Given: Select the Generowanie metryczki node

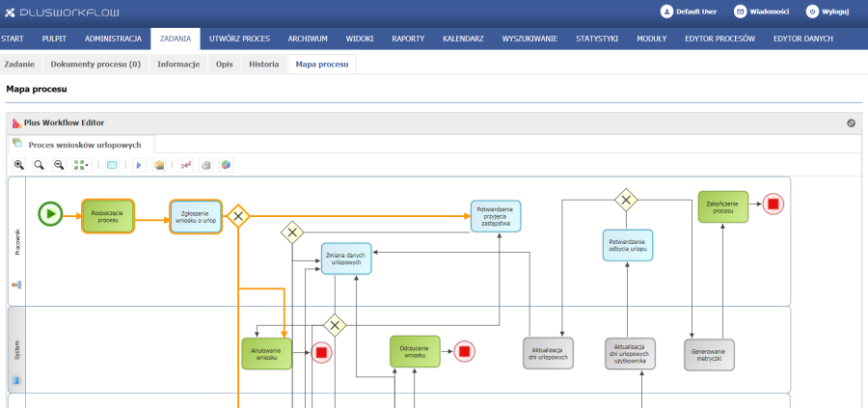Looking at the screenshot, I should coord(710,355).
